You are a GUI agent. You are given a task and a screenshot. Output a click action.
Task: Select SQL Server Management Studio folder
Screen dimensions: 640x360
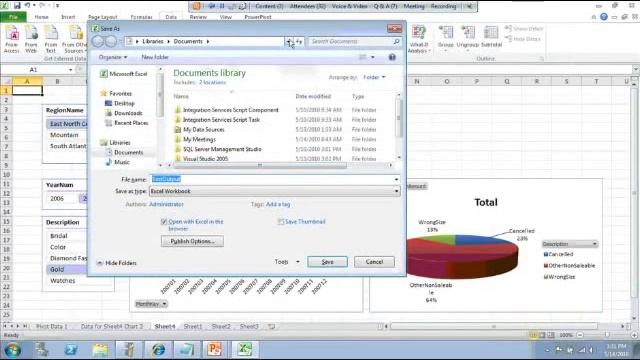[x=222, y=149]
